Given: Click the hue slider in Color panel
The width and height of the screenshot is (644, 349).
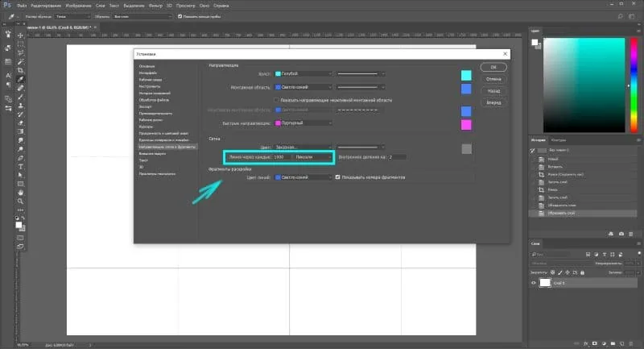Looking at the screenshot, I should (x=634, y=85).
